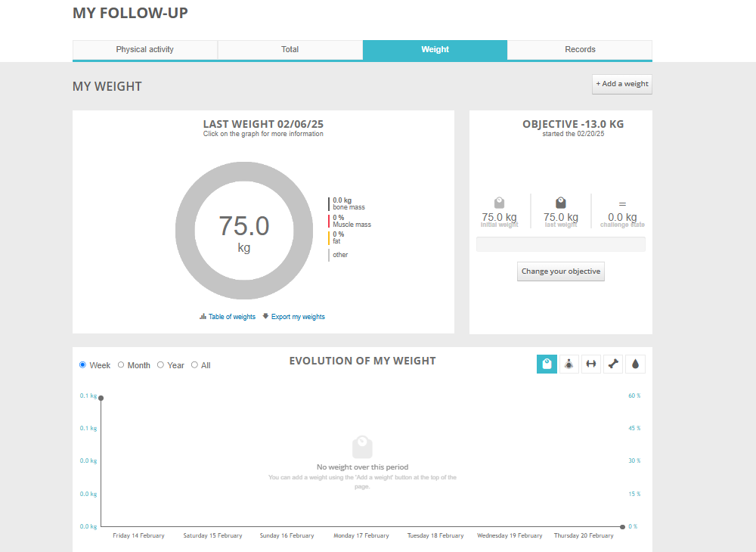
Task: Switch to the Physical activity tab
Action: click(x=145, y=50)
